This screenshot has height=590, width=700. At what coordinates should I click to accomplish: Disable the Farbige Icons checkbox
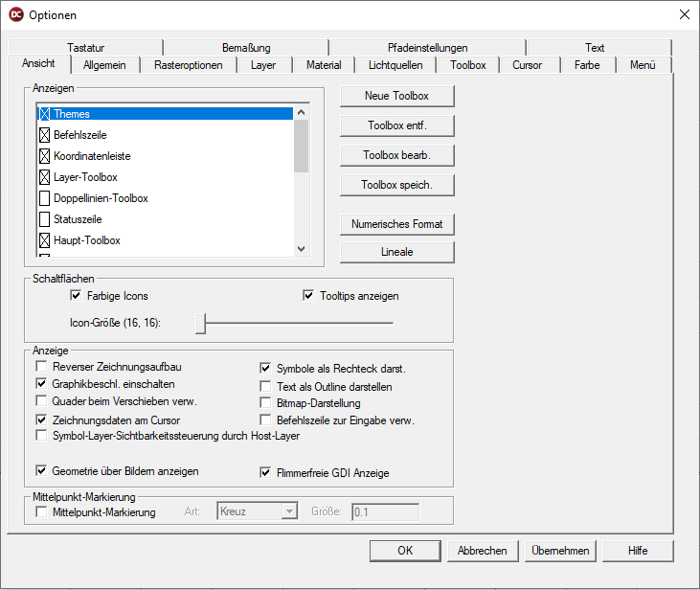[76, 296]
